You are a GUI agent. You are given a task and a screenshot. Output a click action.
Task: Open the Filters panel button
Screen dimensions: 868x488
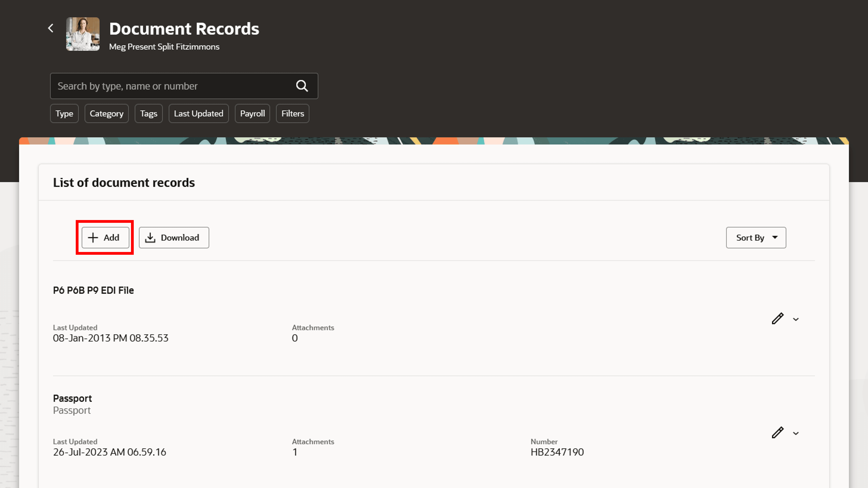click(293, 114)
